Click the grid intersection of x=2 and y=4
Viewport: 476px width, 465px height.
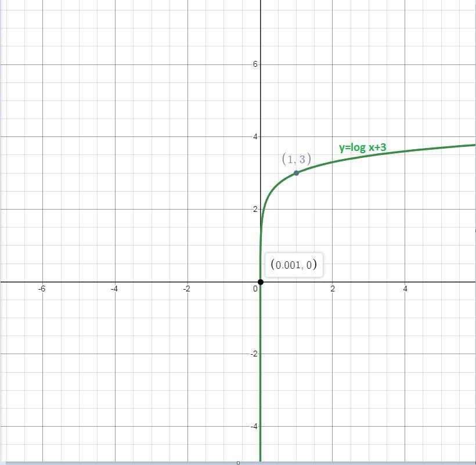pos(333,137)
